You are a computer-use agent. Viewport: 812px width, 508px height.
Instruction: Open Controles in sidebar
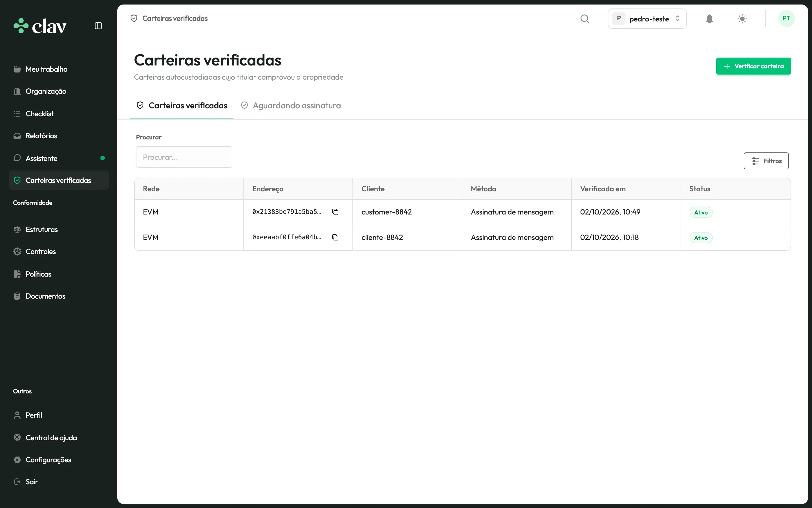click(59, 252)
